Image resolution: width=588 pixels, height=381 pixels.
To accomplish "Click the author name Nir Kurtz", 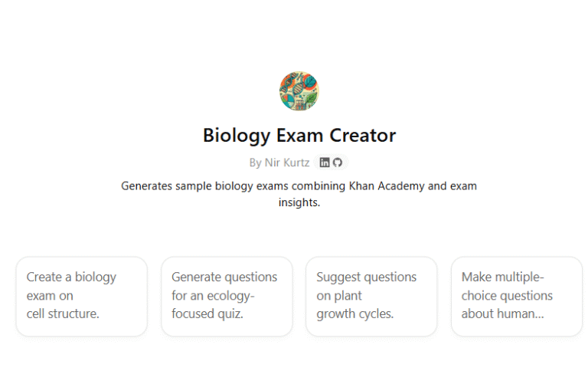I will [x=287, y=163].
